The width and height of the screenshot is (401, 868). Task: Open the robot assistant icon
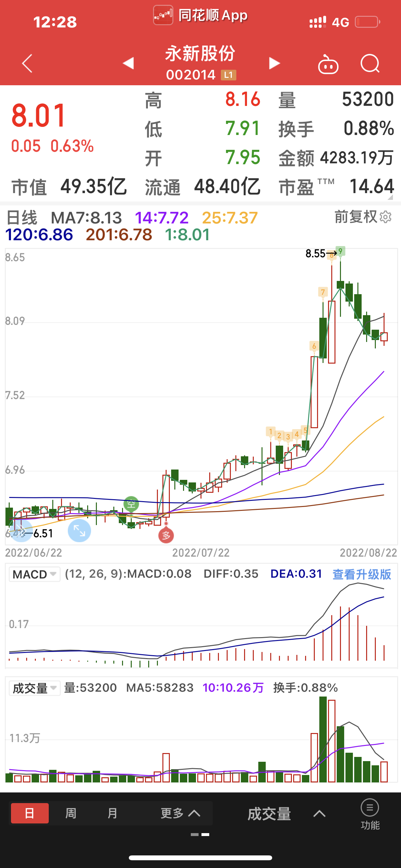coord(328,64)
